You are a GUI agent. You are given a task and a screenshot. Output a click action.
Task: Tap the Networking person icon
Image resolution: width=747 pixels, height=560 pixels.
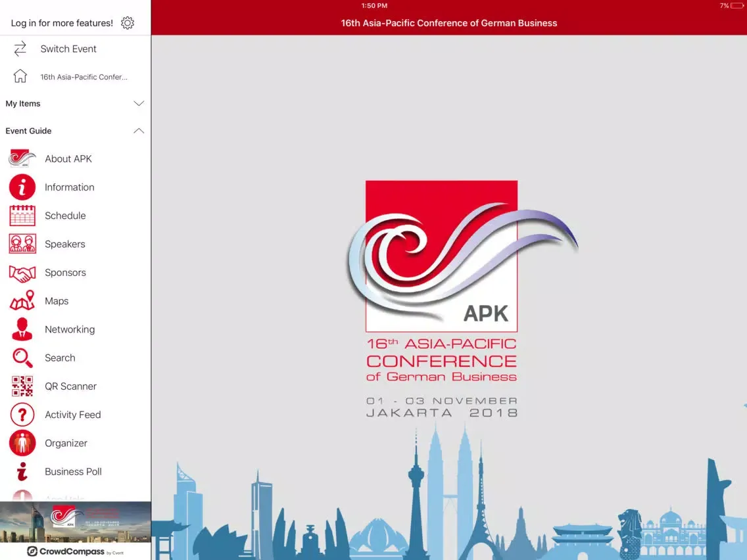(x=22, y=329)
